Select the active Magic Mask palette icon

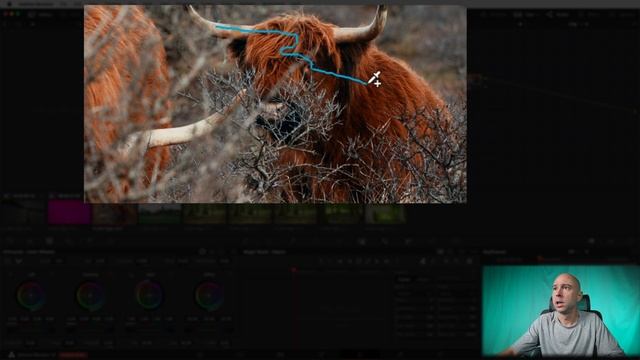coord(362,241)
